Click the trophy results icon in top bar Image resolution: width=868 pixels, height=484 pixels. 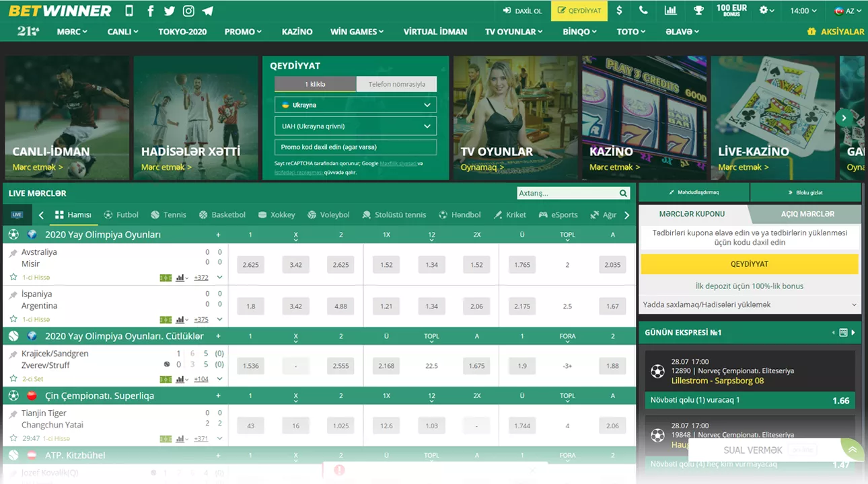698,11
